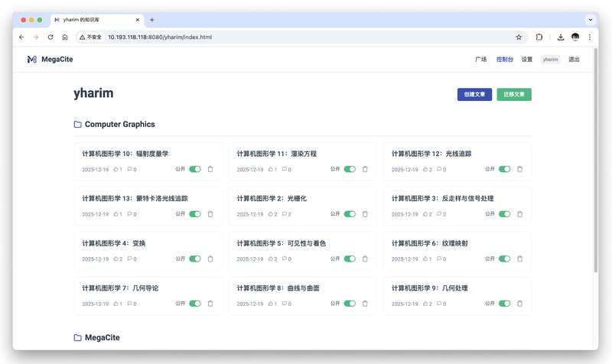
Task: Delete article 计算机图形学 3：反走样与信号处理
Action: pyautogui.click(x=519, y=214)
